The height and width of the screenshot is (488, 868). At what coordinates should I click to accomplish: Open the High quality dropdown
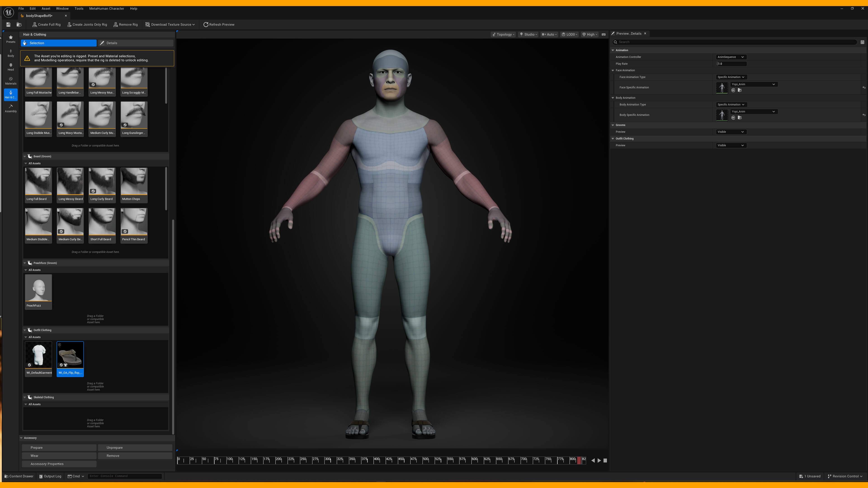[590, 34]
